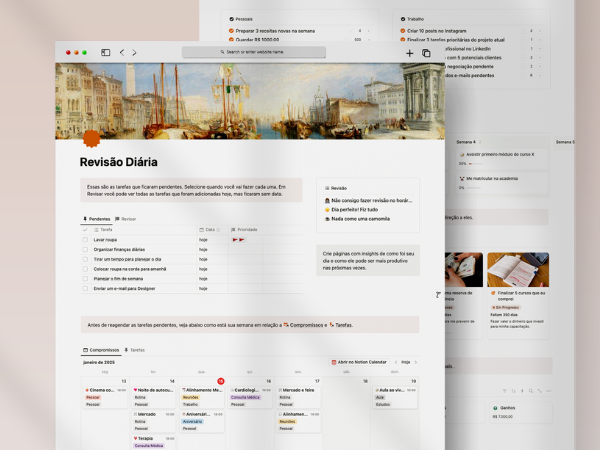Click the Prioridade column header icon

[233, 230]
